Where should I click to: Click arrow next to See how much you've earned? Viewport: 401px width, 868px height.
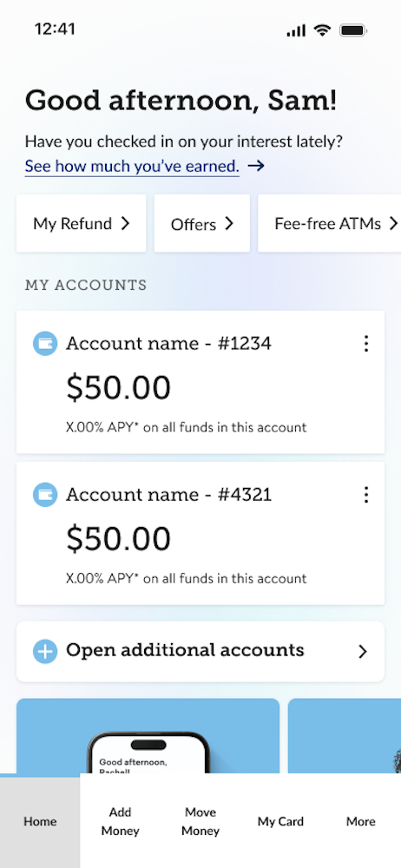256,166
